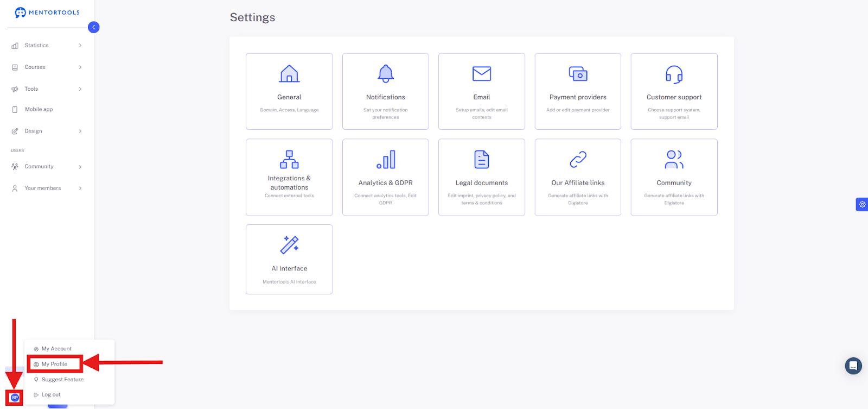Click the Customer support headset icon

pyautogui.click(x=674, y=74)
